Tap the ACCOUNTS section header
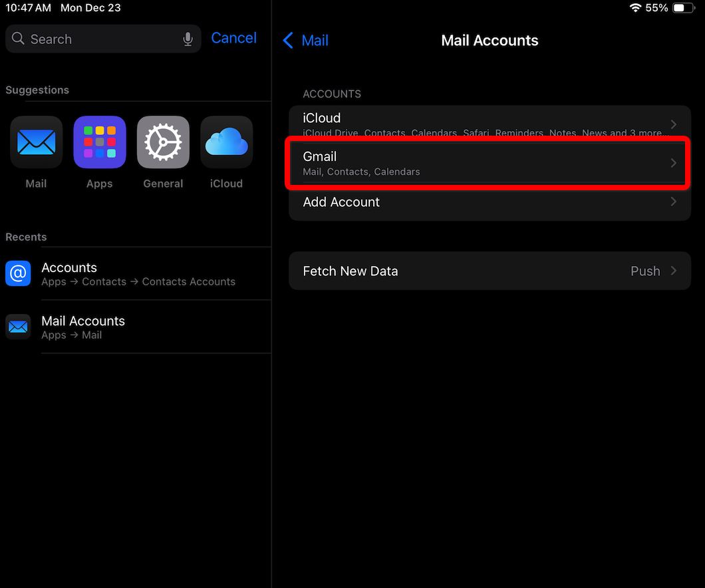 point(332,94)
